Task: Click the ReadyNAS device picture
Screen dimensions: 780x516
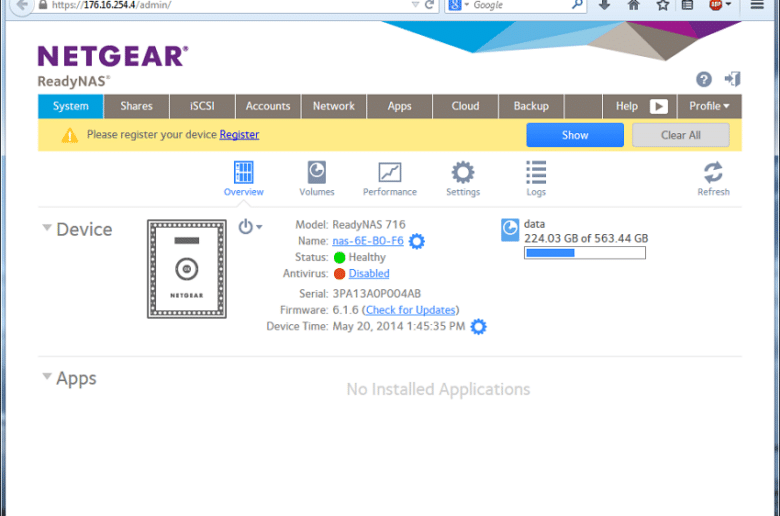Action: click(187, 269)
